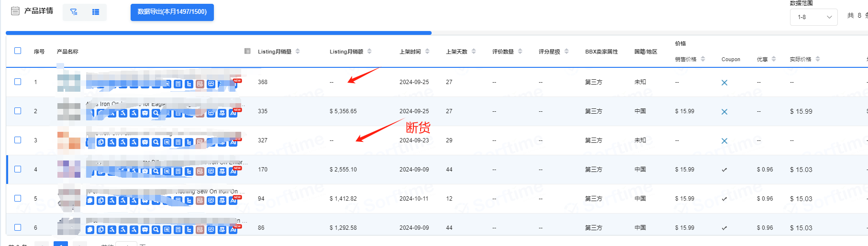Sort by 评分星级 using its sort arrows
The height and width of the screenshot is (246, 868).
pyautogui.click(x=567, y=51)
